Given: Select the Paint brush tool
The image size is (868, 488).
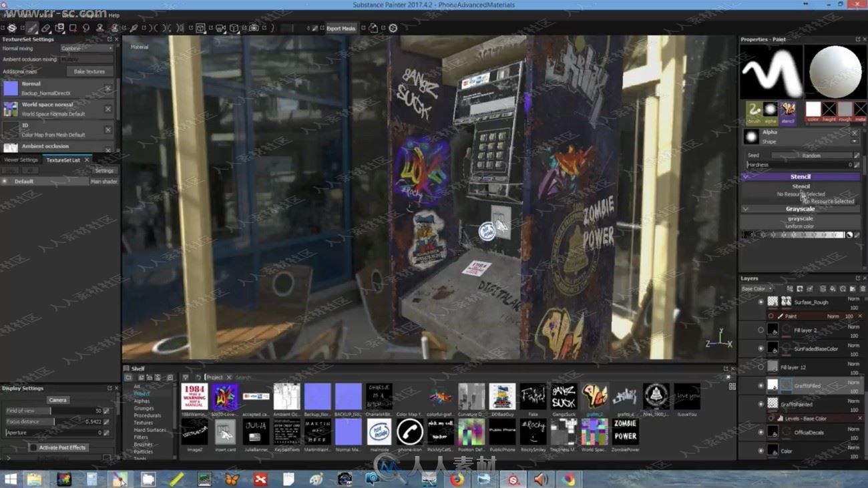Looking at the screenshot, I should click(x=32, y=28).
